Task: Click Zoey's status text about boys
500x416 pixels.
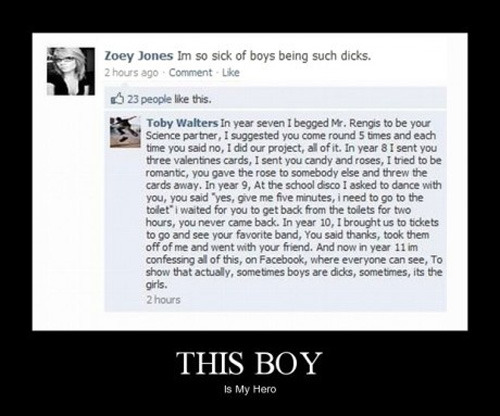Action: (274, 56)
